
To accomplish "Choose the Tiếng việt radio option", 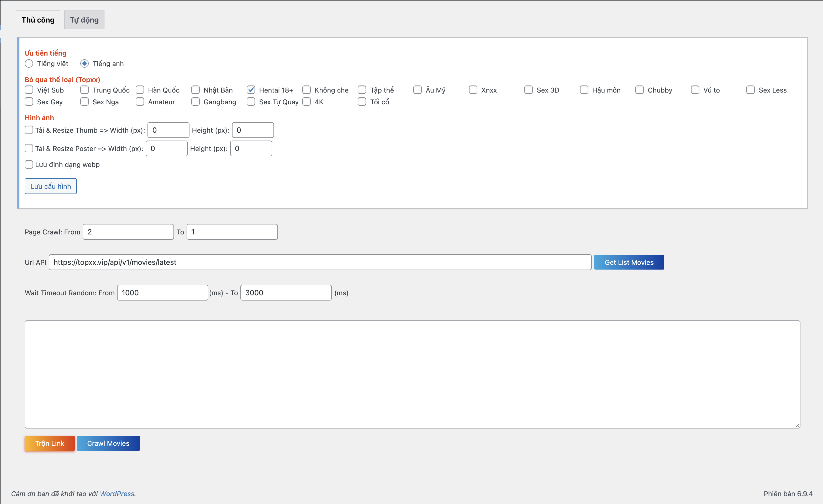I will [29, 63].
